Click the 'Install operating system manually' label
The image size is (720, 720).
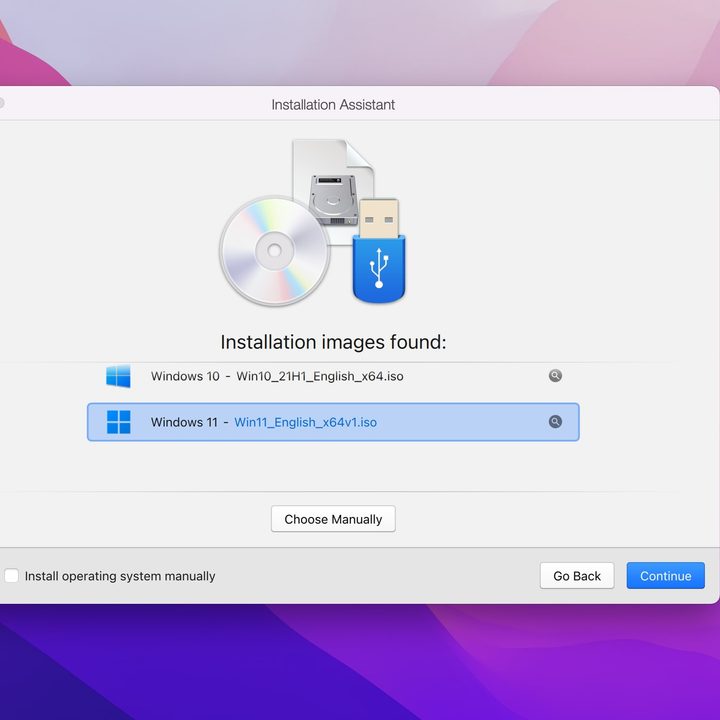(120, 576)
